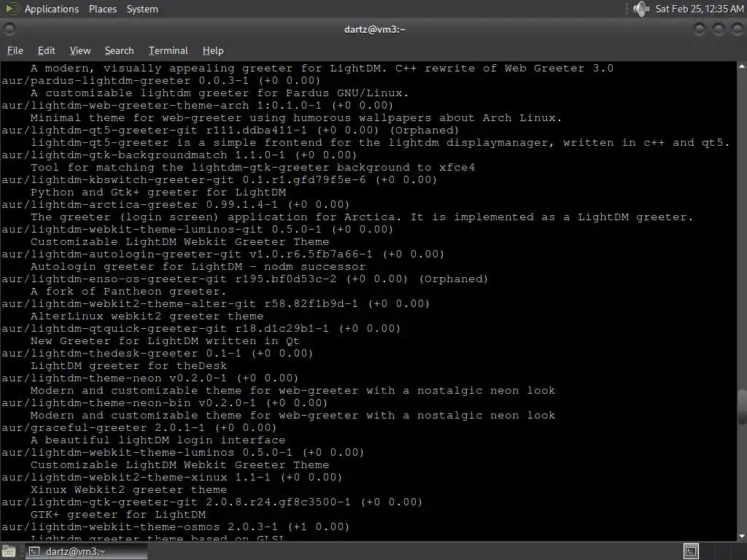Click the line 'A beautiful lightDM login interface'
This screenshot has height=560, width=747.
tap(158, 440)
